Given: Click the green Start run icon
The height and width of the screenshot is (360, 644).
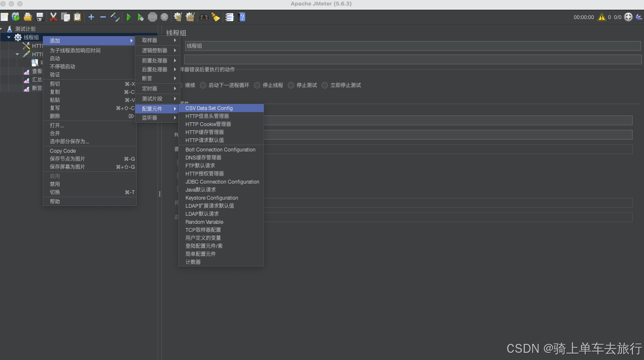Looking at the screenshot, I should tap(129, 17).
